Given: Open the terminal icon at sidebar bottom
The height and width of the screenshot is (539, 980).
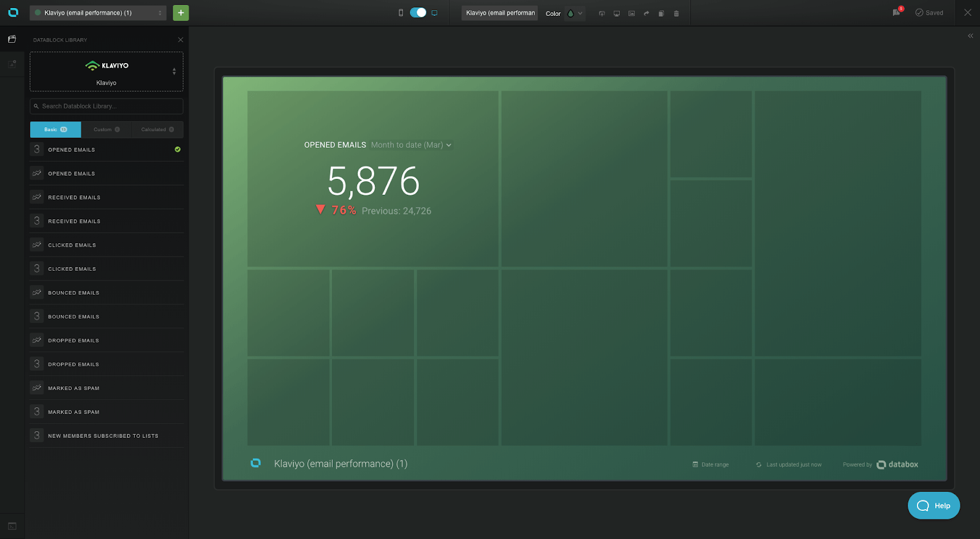Looking at the screenshot, I should [x=12, y=526].
